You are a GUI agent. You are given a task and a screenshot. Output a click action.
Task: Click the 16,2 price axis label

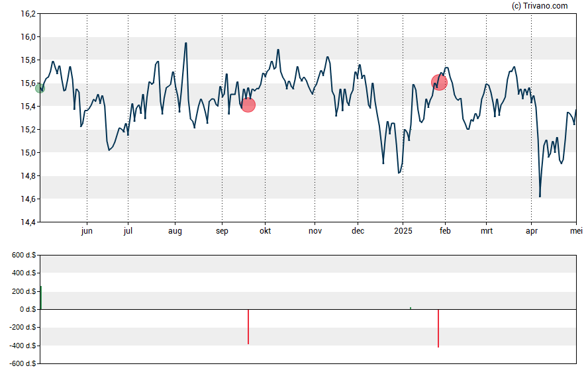click(28, 14)
